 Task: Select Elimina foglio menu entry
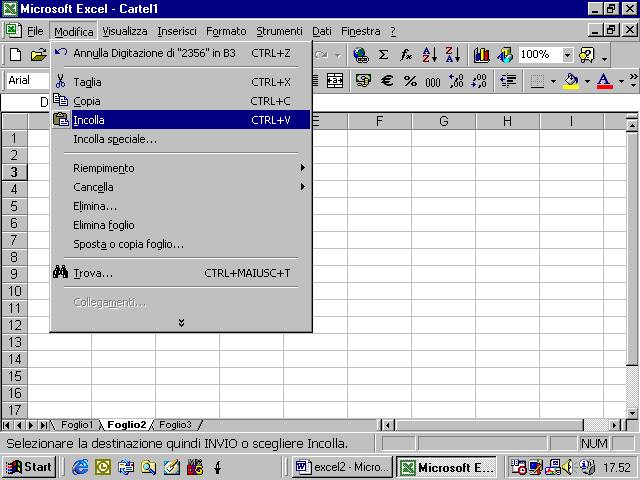pos(180,225)
